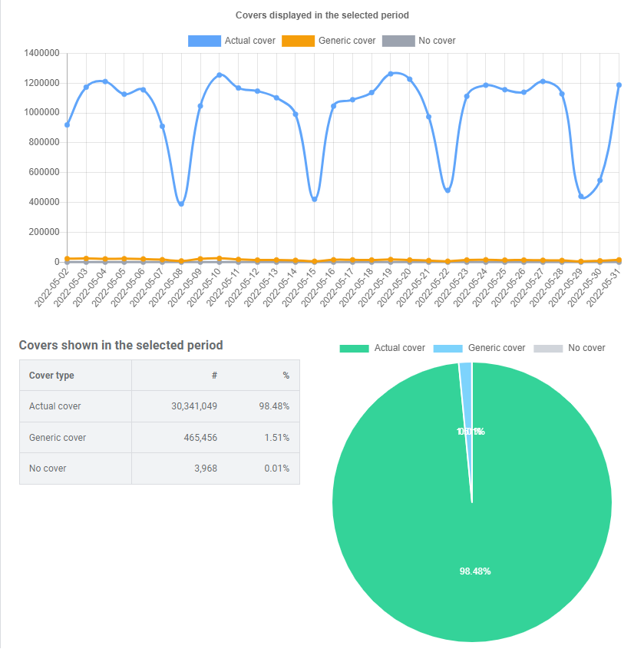Click the Actual cover data point for 2022-05-27

(543, 81)
